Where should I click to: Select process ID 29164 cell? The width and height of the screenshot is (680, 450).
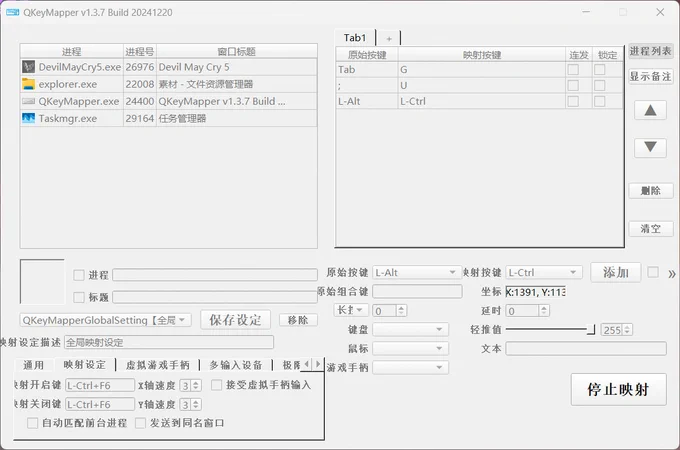(140, 118)
